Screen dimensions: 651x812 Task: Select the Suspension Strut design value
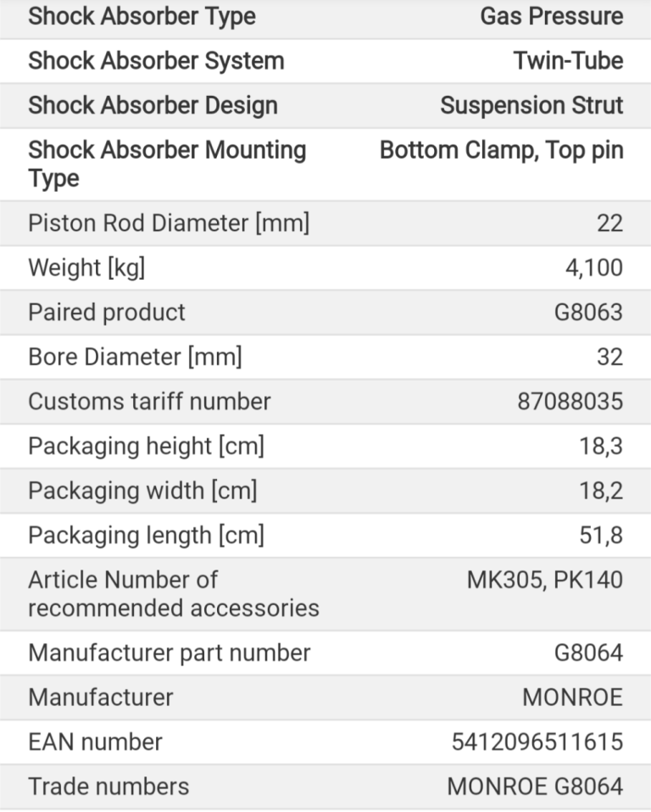tap(531, 105)
